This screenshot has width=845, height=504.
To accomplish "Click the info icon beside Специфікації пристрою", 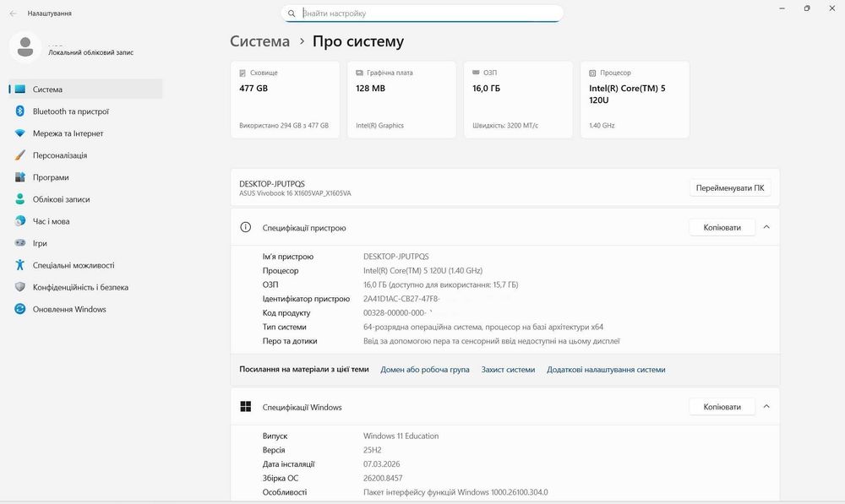I will [x=245, y=227].
